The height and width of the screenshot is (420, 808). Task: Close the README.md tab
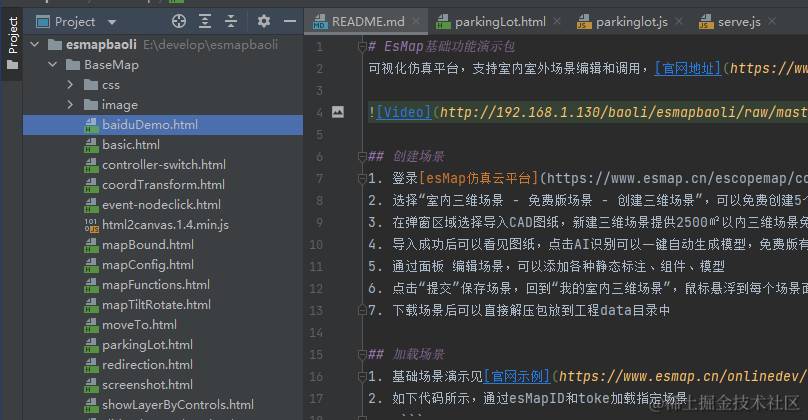coord(416,21)
